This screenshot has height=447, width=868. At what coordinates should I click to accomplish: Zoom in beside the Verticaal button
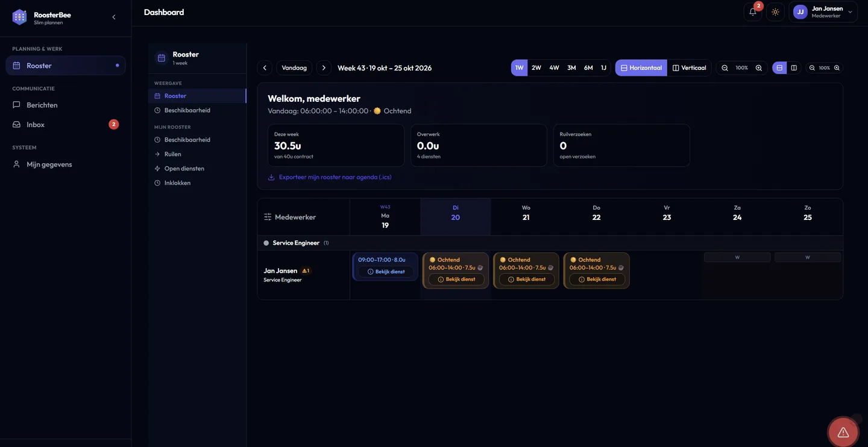tap(759, 68)
